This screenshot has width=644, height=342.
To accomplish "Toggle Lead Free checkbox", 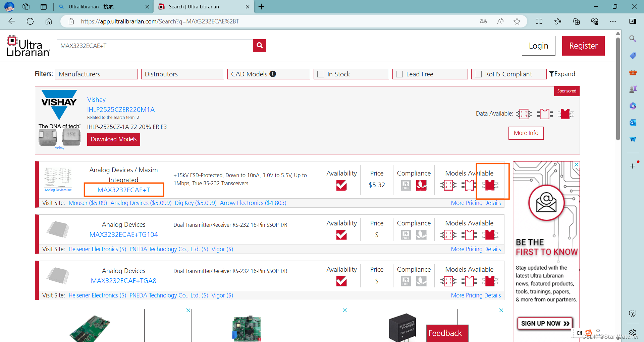I will 399,74.
